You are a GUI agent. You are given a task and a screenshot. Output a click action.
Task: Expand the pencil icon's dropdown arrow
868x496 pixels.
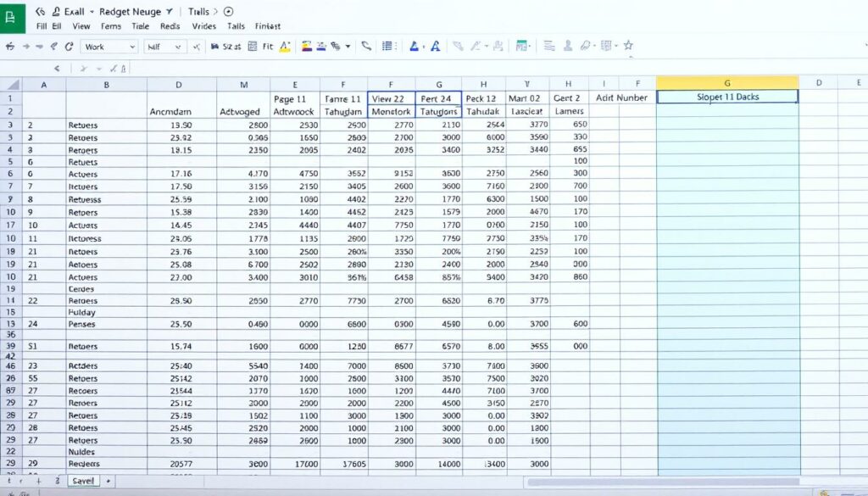pyautogui.click(x=486, y=47)
